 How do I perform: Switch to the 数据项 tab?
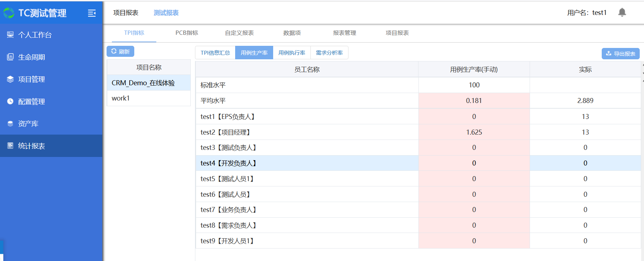(x=292, y=33)
